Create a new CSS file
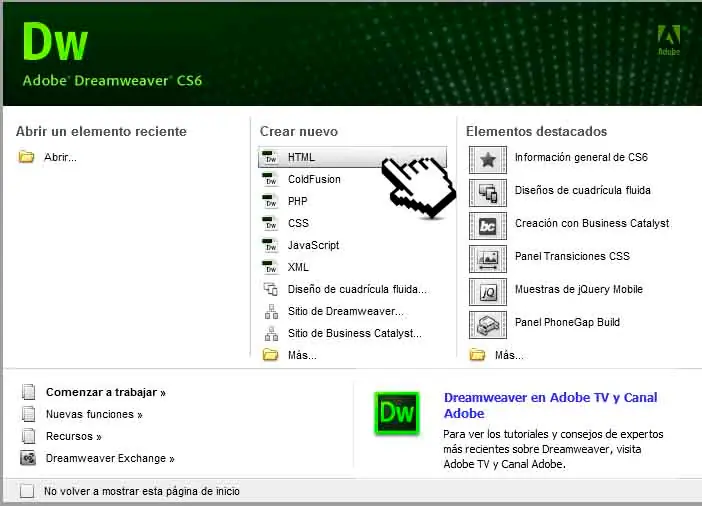Screen dimensions: 702x506 pos(298,223)
